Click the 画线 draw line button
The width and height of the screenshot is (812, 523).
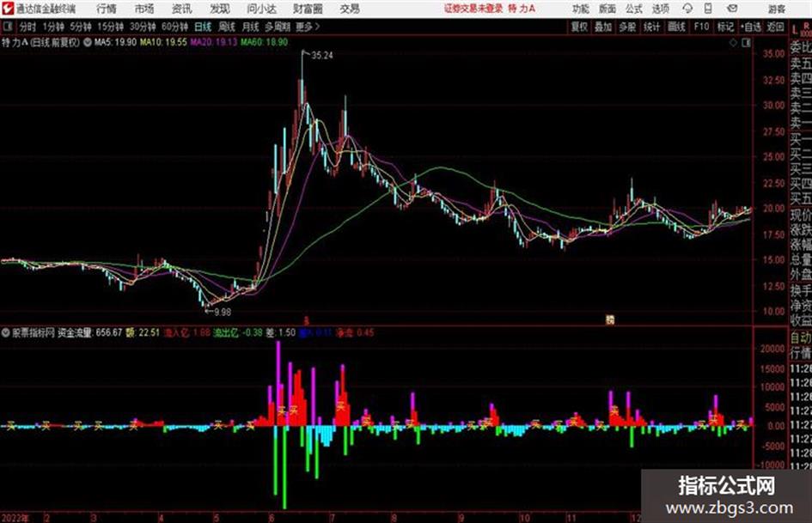677,27
